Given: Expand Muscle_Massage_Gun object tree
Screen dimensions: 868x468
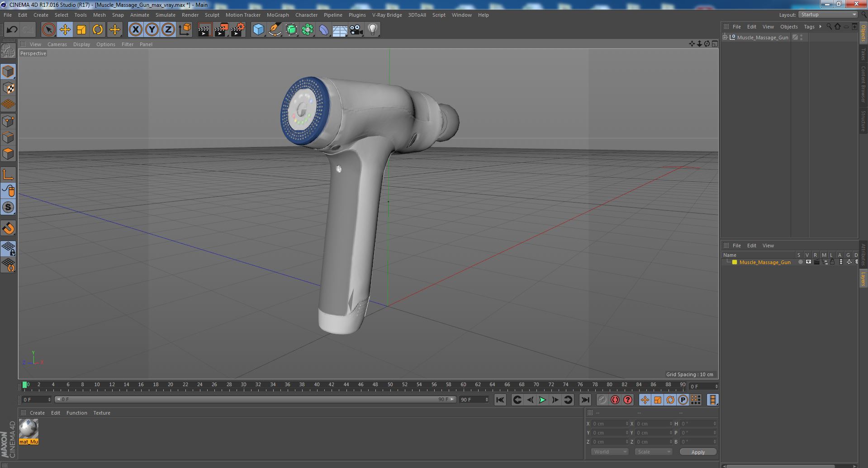Looking at the screenshot, I should point(725,38).
